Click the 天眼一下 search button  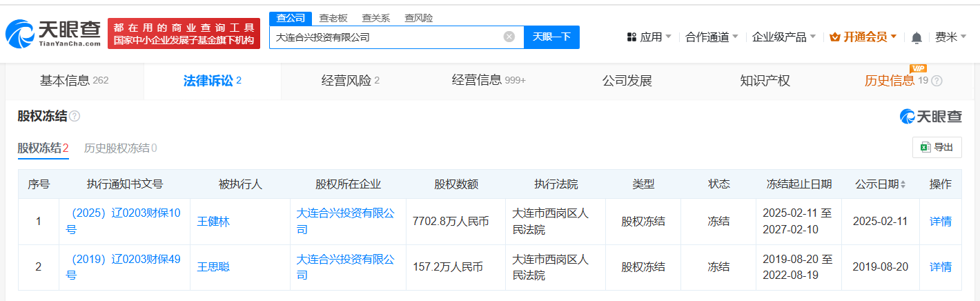[551, 37]
